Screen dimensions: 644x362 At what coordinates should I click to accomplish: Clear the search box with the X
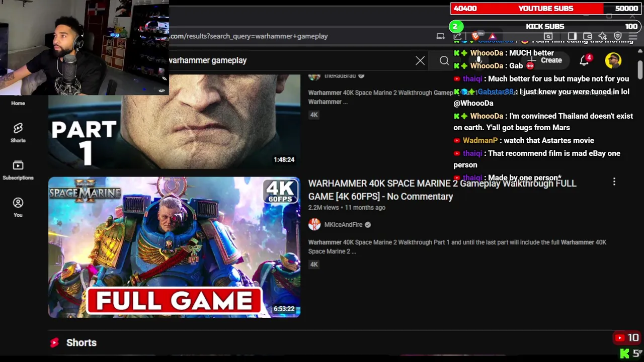pyautogui.click(x=420, y=61)
